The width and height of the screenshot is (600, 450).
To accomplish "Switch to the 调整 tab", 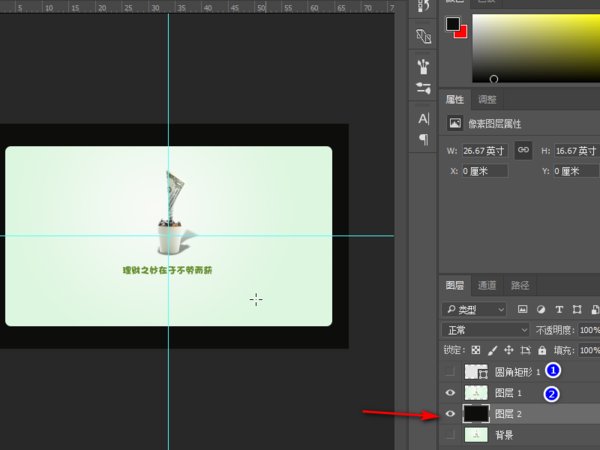I will pyautogui.click(x=487, y=99).
